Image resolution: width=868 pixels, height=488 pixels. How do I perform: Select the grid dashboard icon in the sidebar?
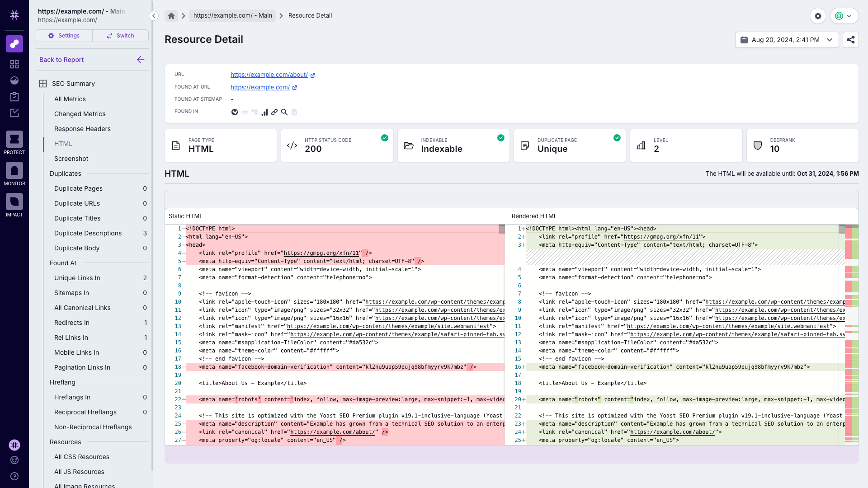point(14,64)
